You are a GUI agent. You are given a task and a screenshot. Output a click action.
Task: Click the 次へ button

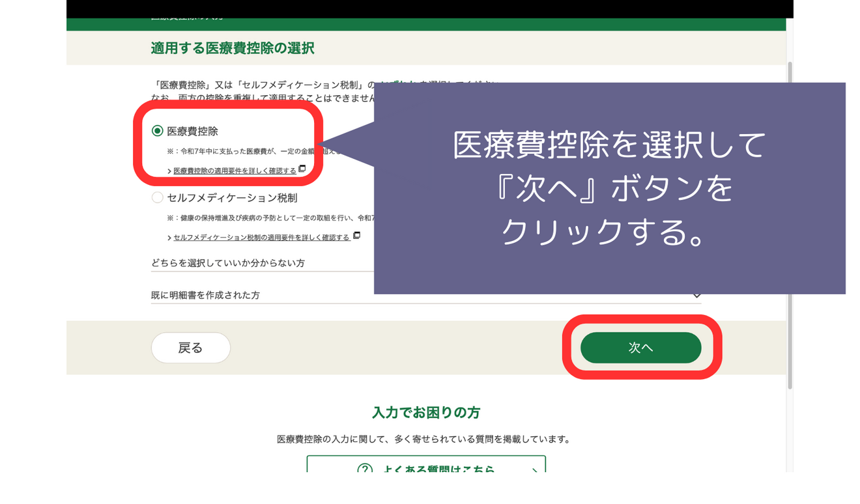(640, 348)
